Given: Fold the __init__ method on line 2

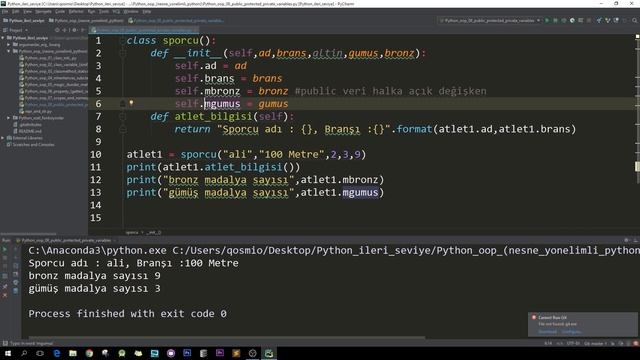Looking at the screenshot, I should click(x=122, y=53).
